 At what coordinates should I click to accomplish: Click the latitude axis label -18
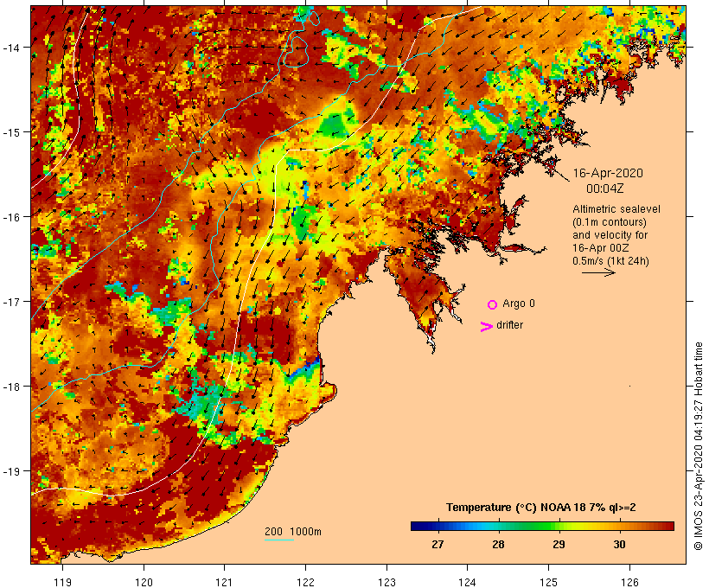coord(11,387)
